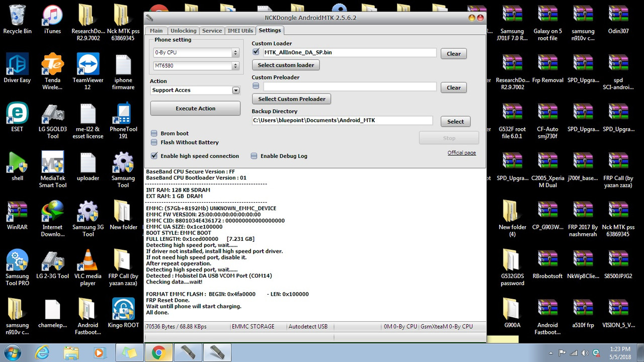Open the 0-By CPU dropdown
Image resolution: width=644 pixels, height=362 pixels.
point(196,52)
